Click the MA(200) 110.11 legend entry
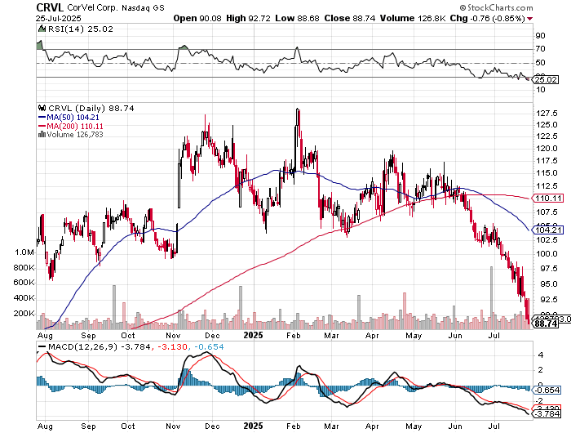 [x=75, y=126]
